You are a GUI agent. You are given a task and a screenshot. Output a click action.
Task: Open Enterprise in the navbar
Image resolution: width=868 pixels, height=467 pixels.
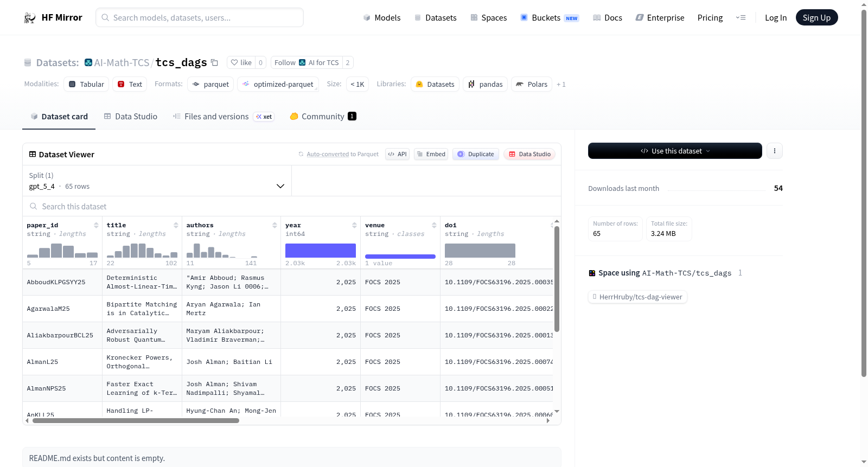660,17
